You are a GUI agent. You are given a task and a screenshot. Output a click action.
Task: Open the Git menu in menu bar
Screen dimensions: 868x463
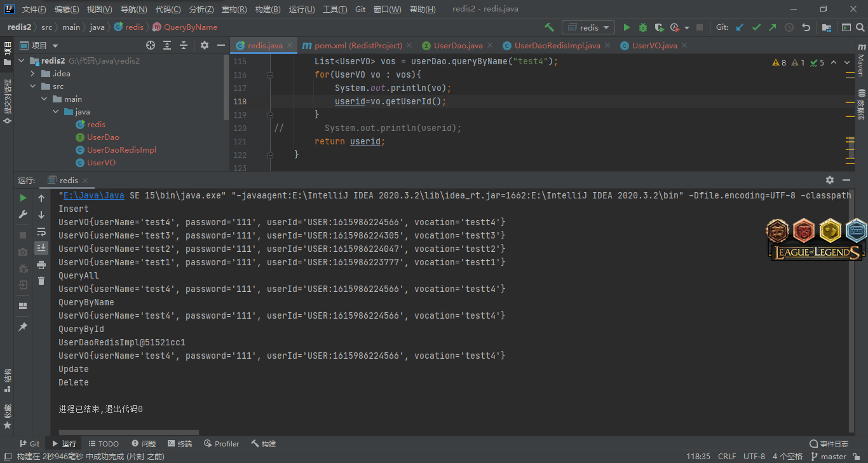tap(360, 10)
